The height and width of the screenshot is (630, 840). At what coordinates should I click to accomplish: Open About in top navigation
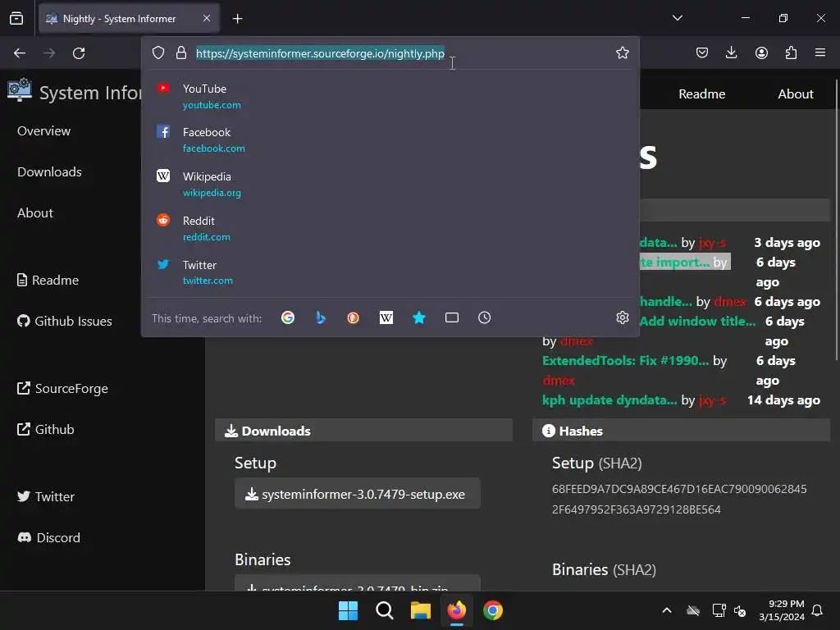[796, 94]
